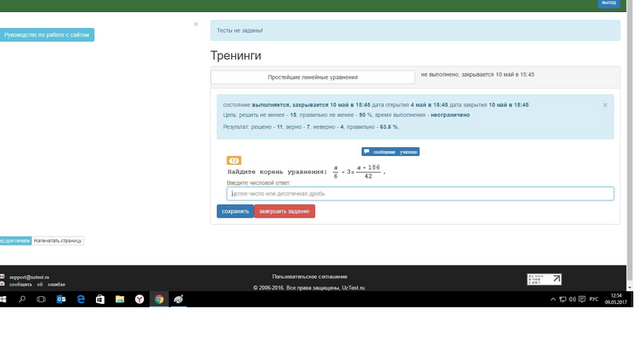This screenshot has height=360, width=640.
Task: Click the counter image in the footer
Action: click(544, 280)
